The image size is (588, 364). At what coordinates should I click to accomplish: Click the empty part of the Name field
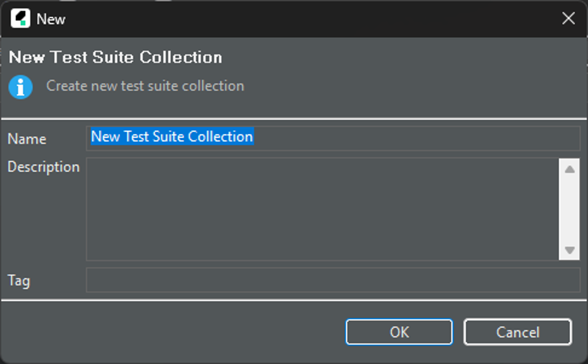(x=409, y=138)
